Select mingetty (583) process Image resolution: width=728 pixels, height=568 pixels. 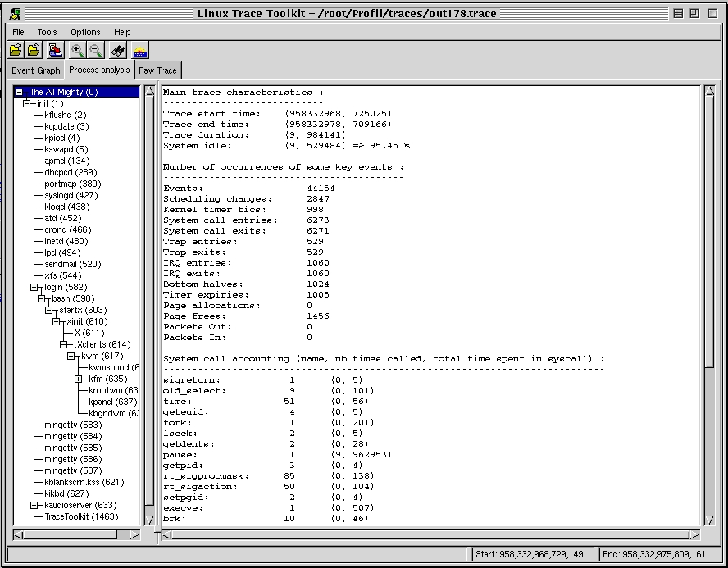73,425
